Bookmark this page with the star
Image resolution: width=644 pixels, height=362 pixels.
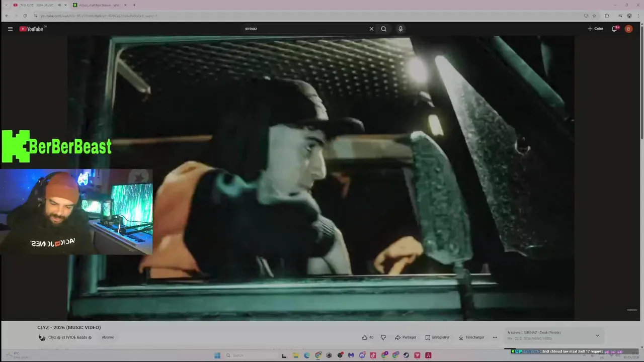(594, 16)
